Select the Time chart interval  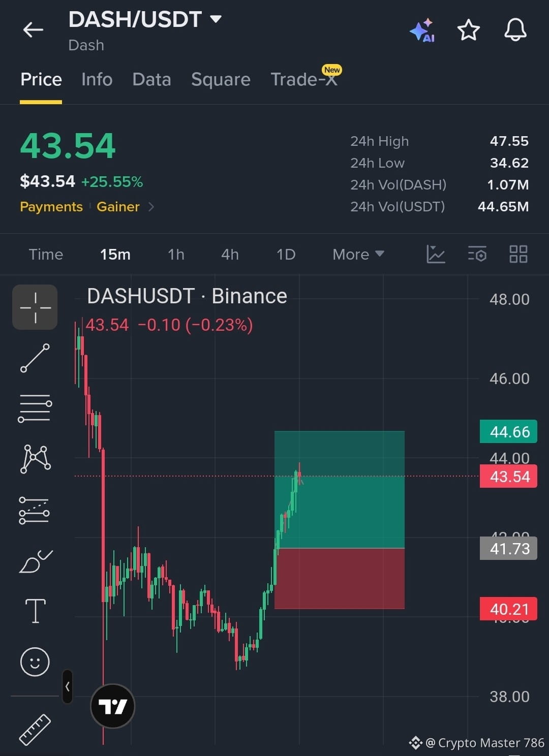[46, 254]
